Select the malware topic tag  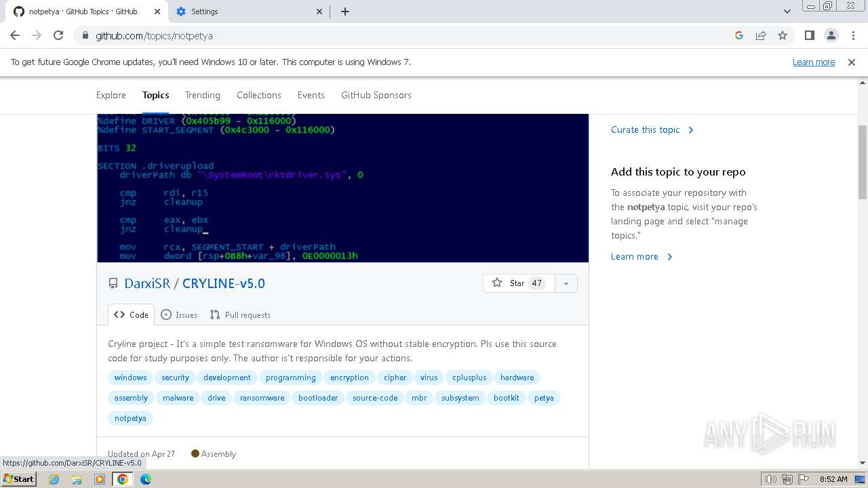[x=178, y=398]
